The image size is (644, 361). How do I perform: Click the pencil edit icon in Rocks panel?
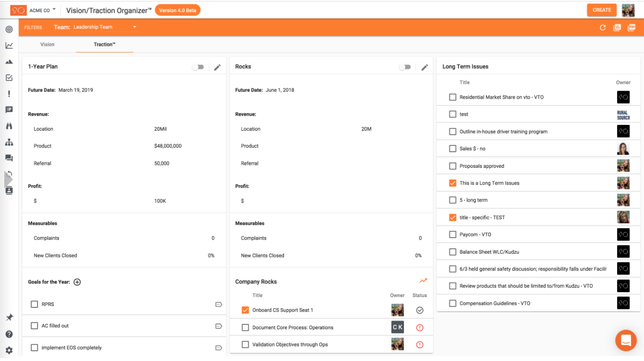[424, 67]
